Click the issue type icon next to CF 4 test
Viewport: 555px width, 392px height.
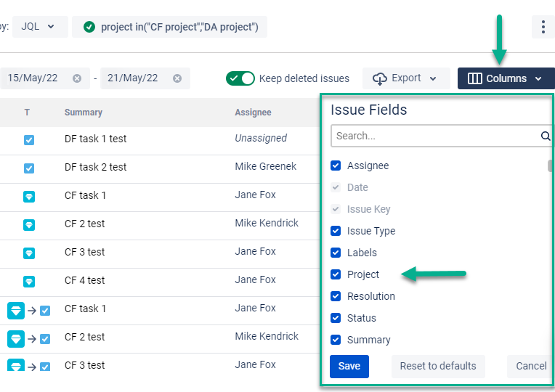(x=29, y=282)
